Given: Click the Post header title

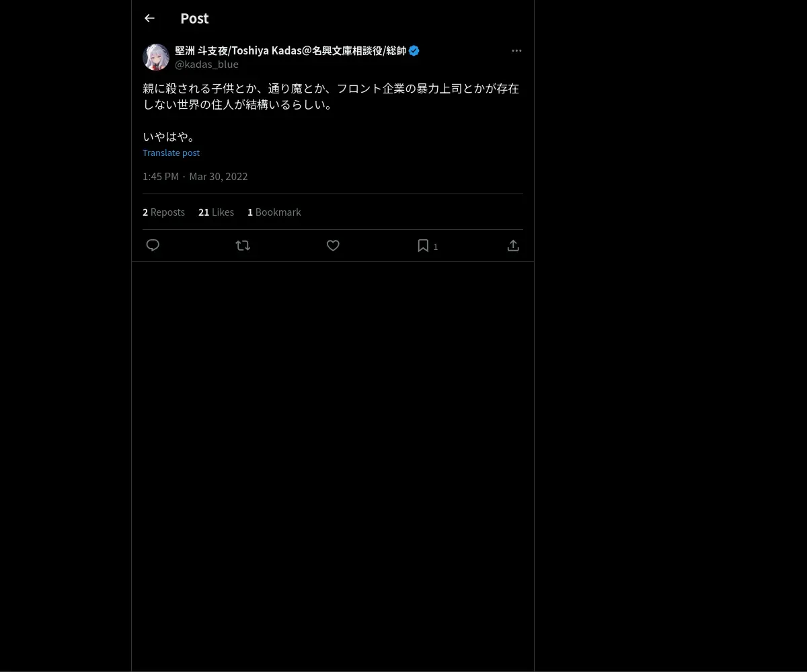Looking at the screenshot, I should tap(194, 18).
